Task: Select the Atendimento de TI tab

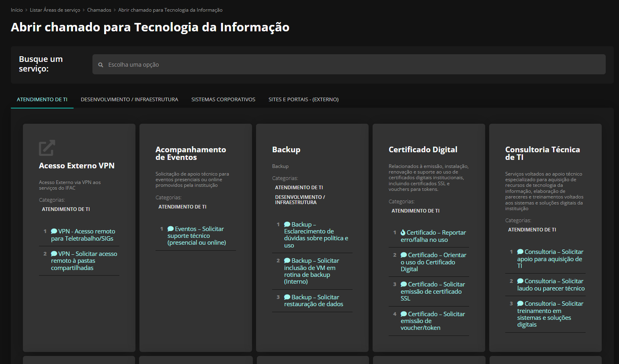Action: tap(42, 100)
